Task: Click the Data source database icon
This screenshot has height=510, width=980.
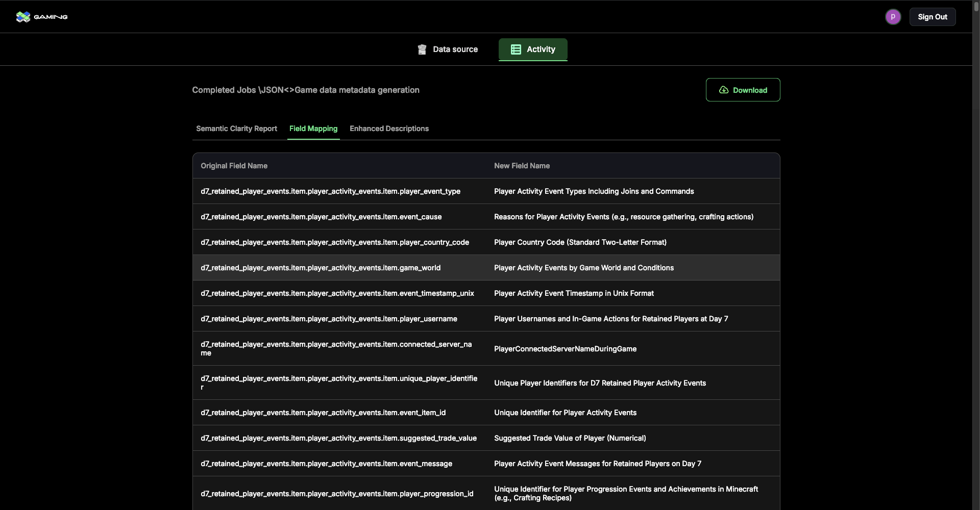Action: (x=422, y=49)
